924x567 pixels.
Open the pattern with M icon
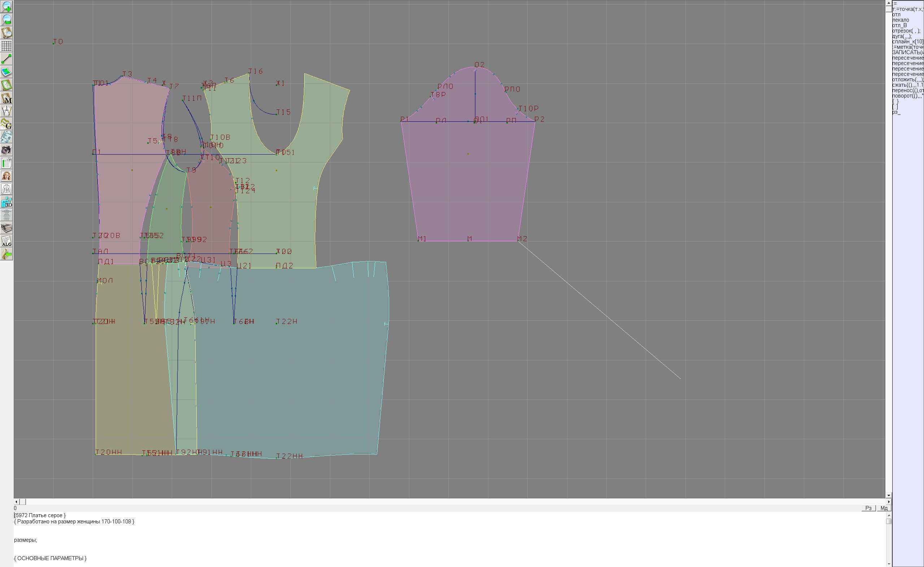click(x=6, y=98)
